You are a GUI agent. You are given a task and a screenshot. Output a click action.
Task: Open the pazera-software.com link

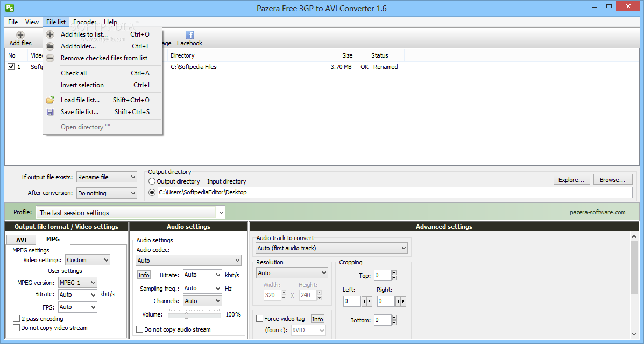[598, 213]
